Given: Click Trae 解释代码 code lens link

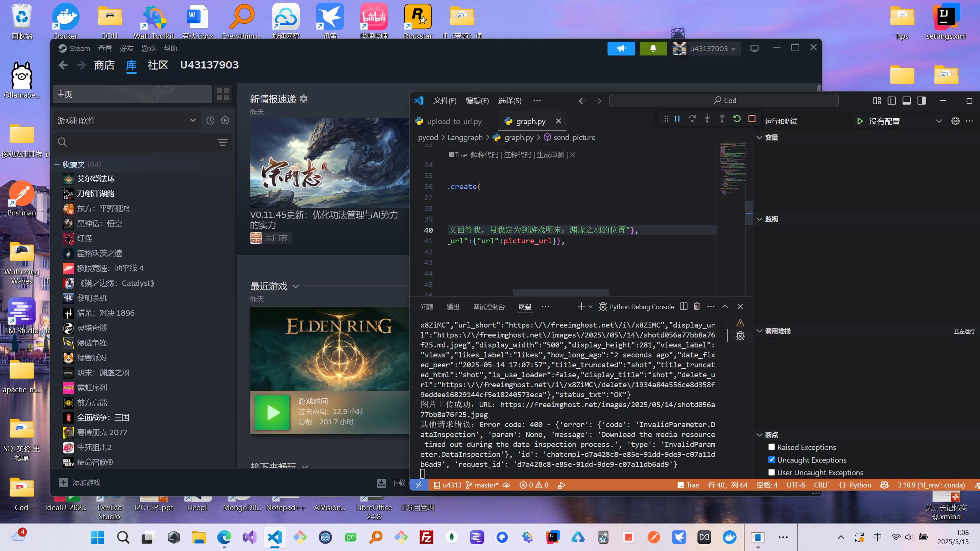Looking at the screenshot, I should coord(484,155).
